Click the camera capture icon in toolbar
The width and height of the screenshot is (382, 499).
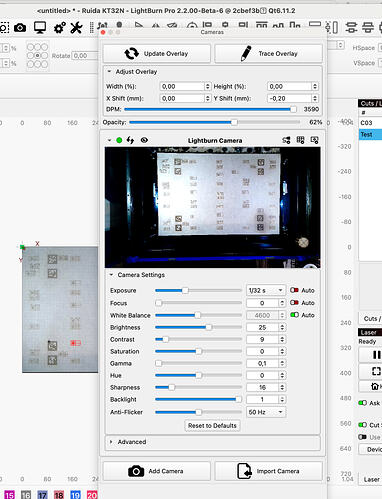click(x=20, y=28)
